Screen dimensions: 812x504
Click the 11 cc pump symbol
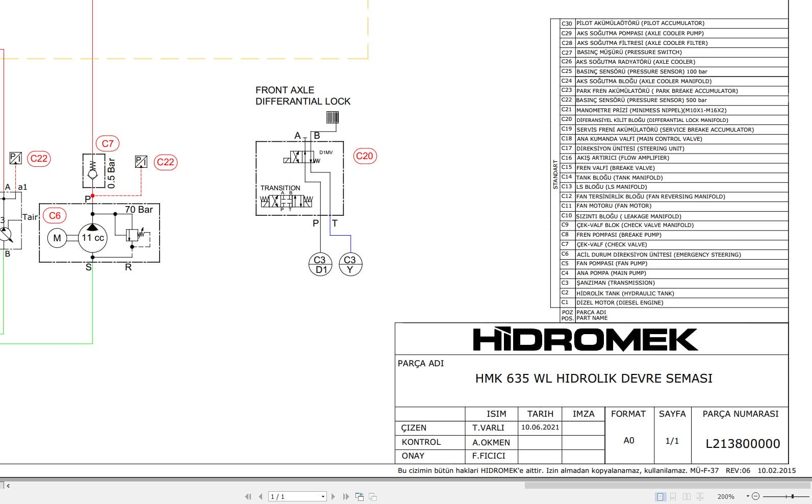coord(93,238)
